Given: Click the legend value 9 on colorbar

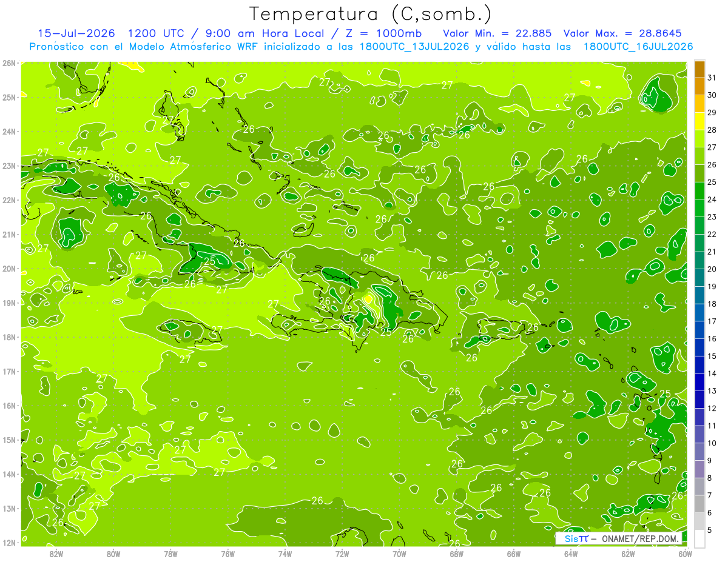Looking at the screenshot, I should click(709, 461).
